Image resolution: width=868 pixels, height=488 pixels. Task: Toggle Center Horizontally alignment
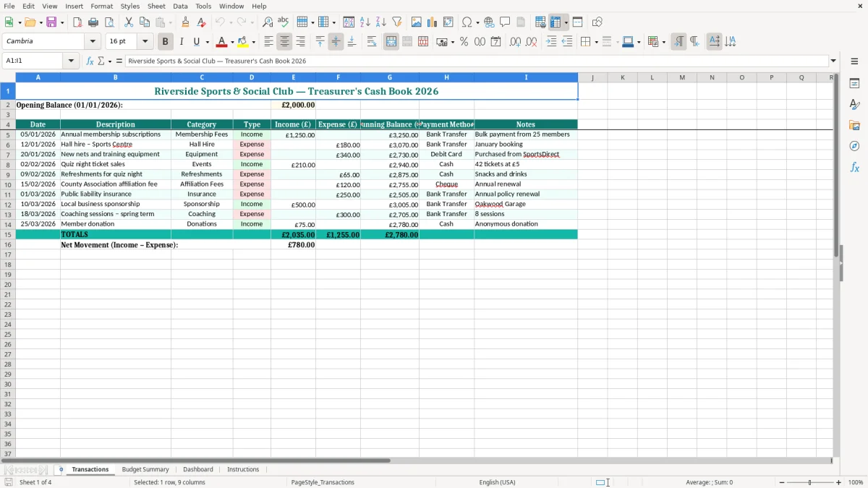[284, 42]
